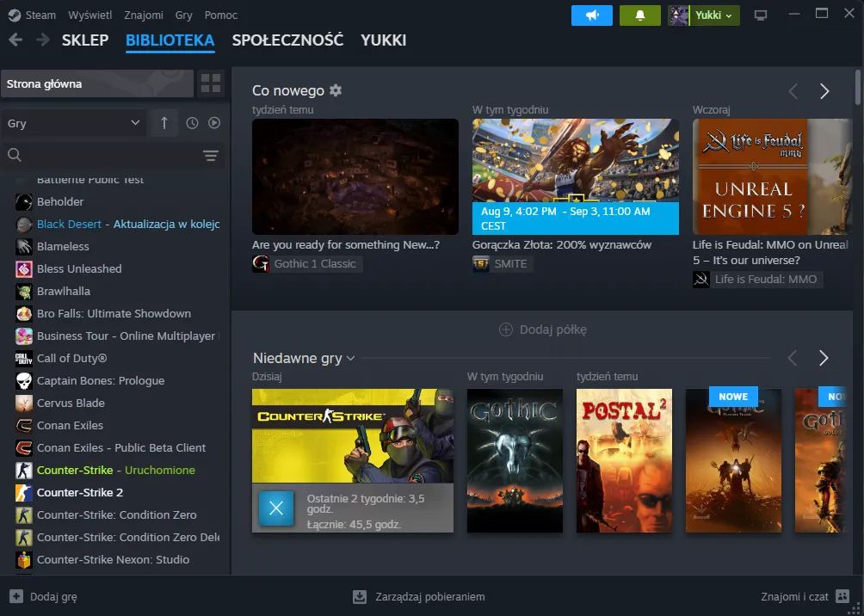Image resolution: width=864 pixels, height=616 pixels.
Task: Open the Co nowego settings gear
Action: [x=336, y=90]
